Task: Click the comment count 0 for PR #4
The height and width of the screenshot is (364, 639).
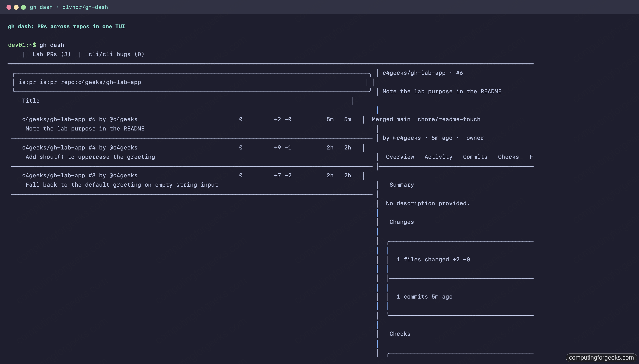Action: point(241,147)
